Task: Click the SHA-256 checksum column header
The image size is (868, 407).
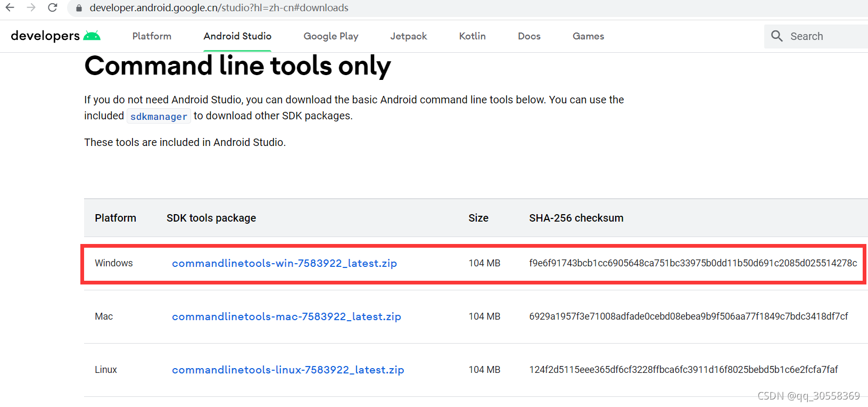Action: pyautogui.click(x=576, y=218)
